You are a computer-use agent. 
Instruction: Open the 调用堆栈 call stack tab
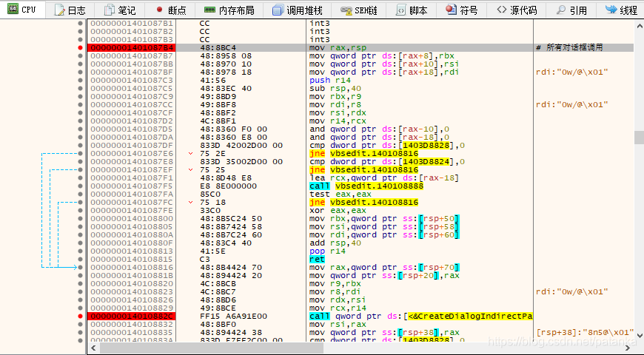pos(298,10)
